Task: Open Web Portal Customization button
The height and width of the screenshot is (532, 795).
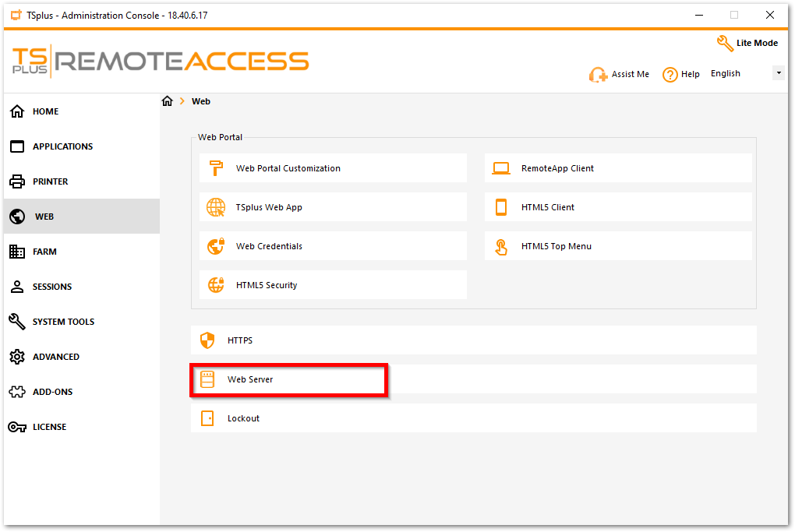Action: coord(333,168)
